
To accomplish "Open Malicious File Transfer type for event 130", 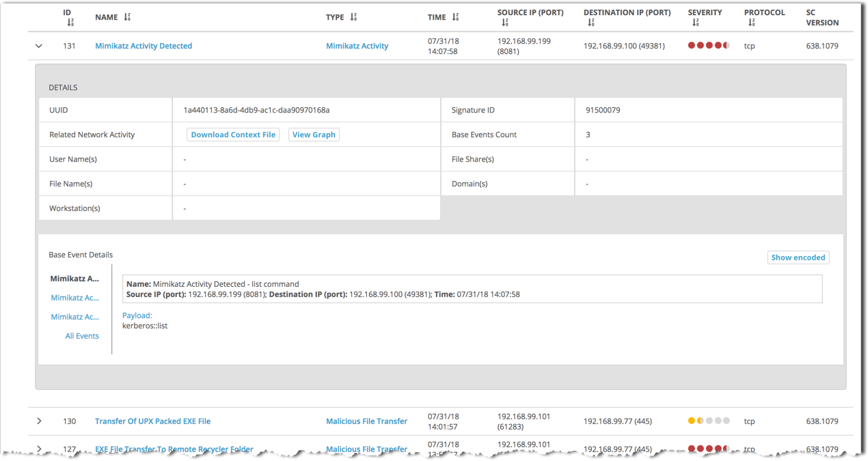I will coord(366,421).
